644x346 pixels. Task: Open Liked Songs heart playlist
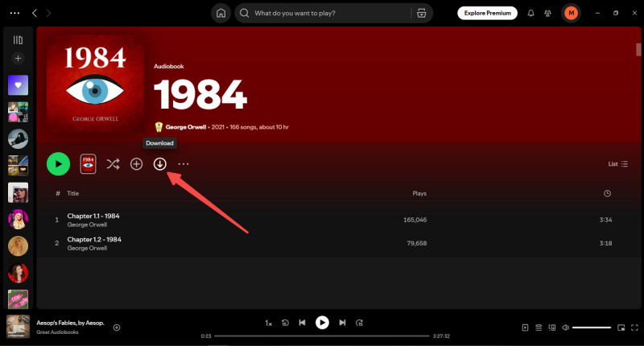point(18,85)
